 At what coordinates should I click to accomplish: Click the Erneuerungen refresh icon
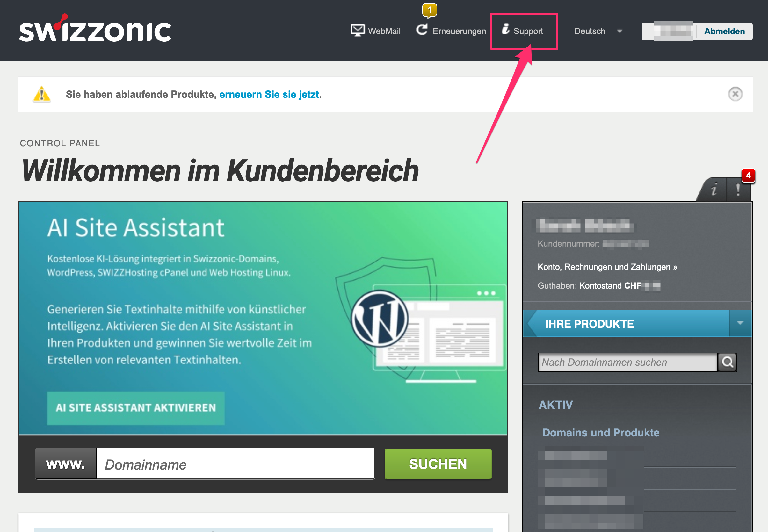422,30
